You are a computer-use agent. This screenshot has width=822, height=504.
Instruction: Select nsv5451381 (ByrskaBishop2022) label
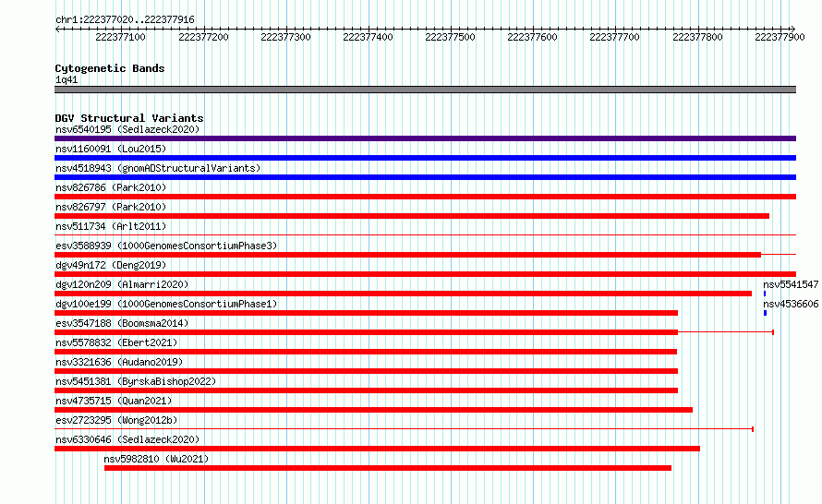[136, 381]
